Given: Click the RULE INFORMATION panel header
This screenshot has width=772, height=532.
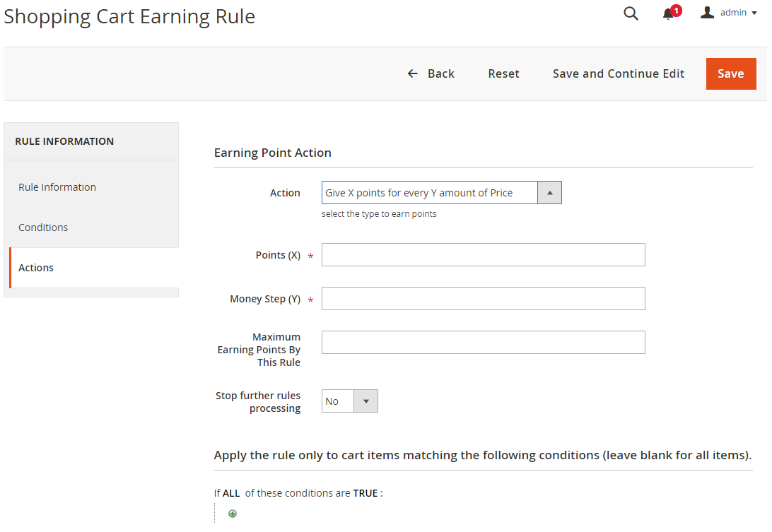Looking at the screenshot, I should (64, 141).
